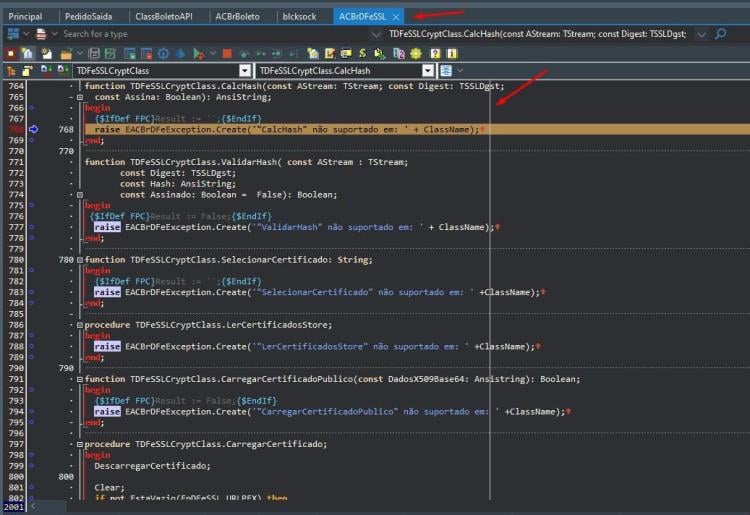
Task: Click the blue gear build icon
Action: coord(163,54)
